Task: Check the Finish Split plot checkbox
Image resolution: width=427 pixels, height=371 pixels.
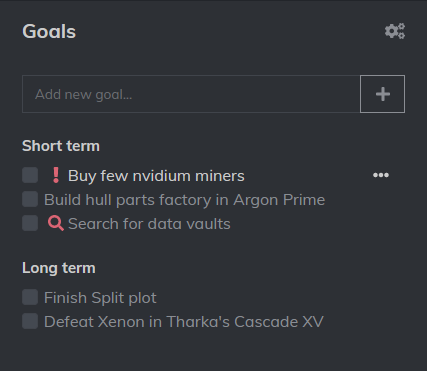Action: click(30, 297)
